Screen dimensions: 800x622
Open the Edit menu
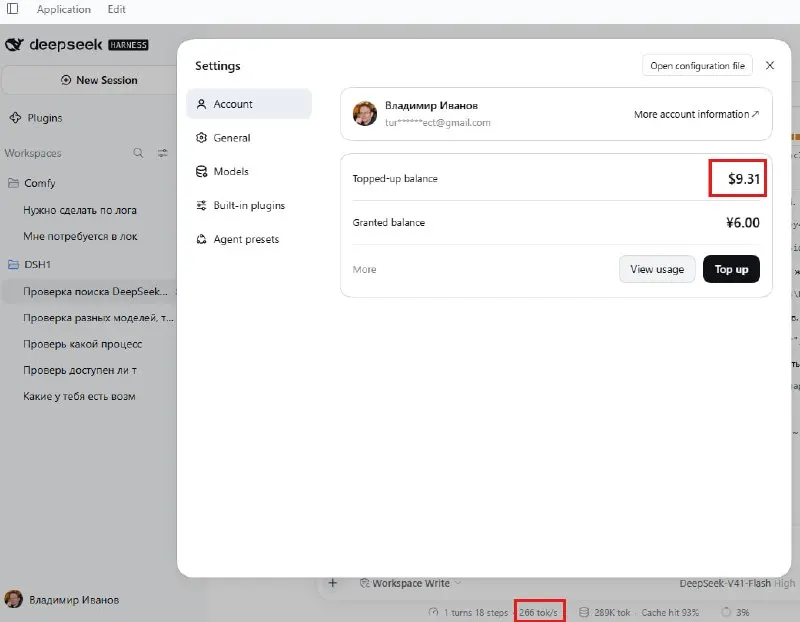point(117,9)
